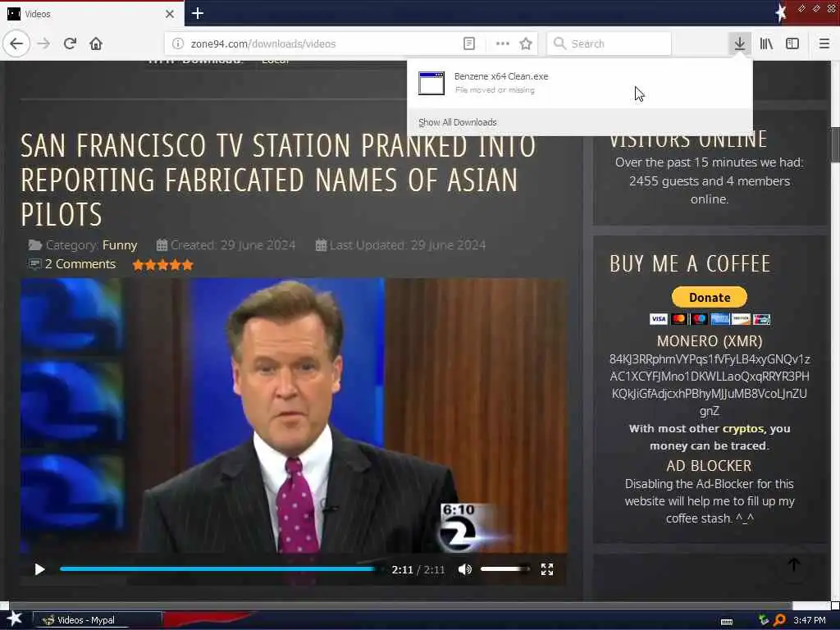Image resolution: width=840 pixels, height=630 pixels.
Task: Go back to the previous page
Action: click(16, 43)
